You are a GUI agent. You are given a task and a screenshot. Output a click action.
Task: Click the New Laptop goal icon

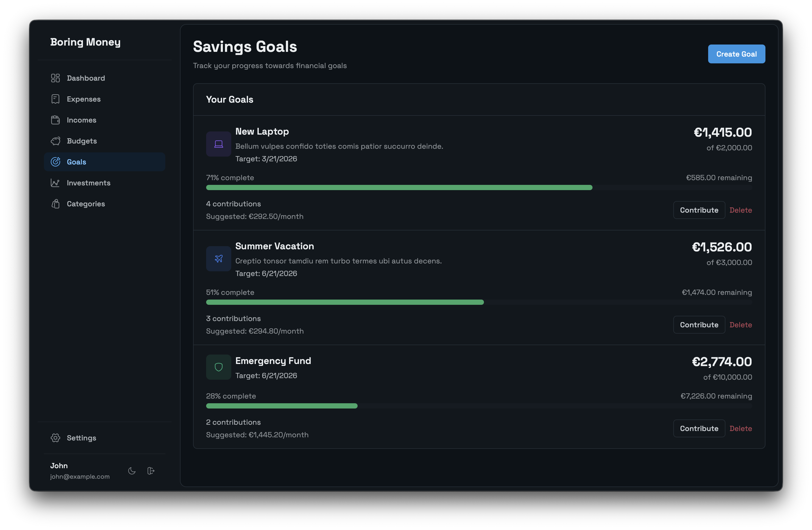pos(218,144)
